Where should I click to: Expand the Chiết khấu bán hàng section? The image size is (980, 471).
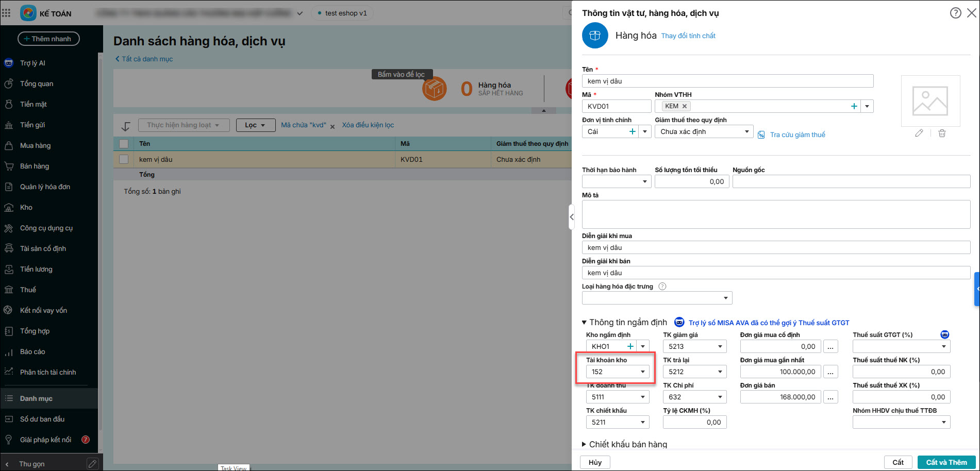(x=584, y=444)
